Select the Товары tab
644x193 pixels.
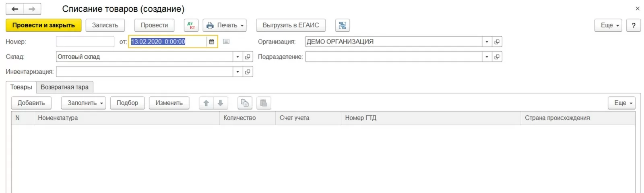21,87
